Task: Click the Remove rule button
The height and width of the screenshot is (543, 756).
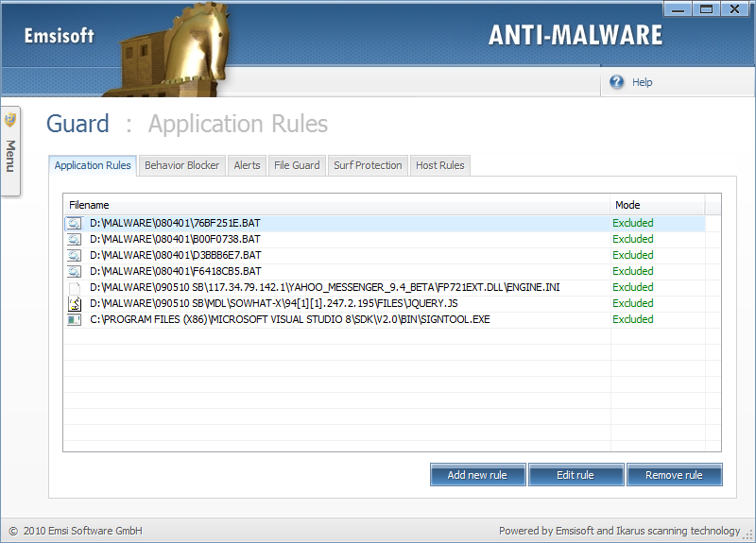Action: (x=674, y=475)
